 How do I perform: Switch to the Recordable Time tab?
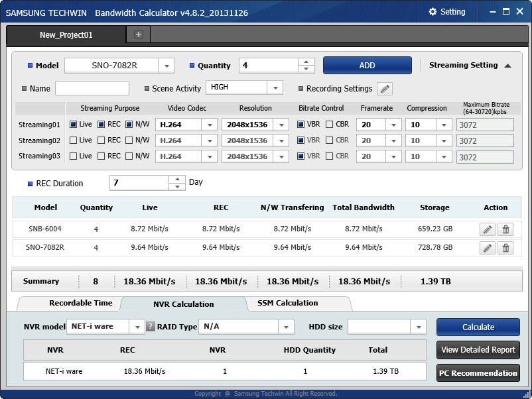pyautogui.click(x=81, y=303)
